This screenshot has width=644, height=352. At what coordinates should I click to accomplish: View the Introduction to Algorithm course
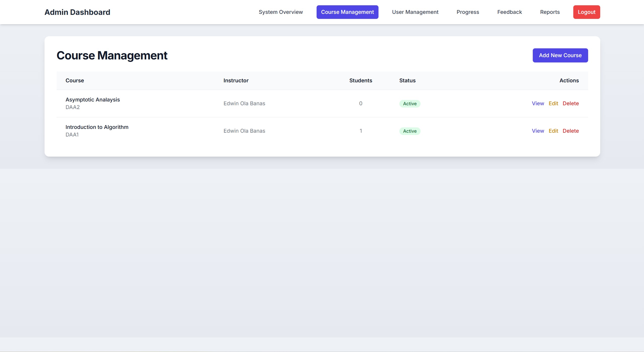[538, 131]
